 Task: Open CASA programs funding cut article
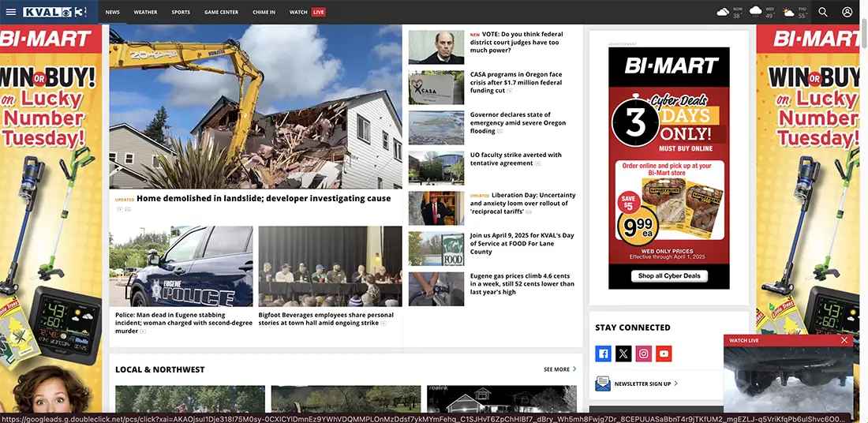pos(516,83)
